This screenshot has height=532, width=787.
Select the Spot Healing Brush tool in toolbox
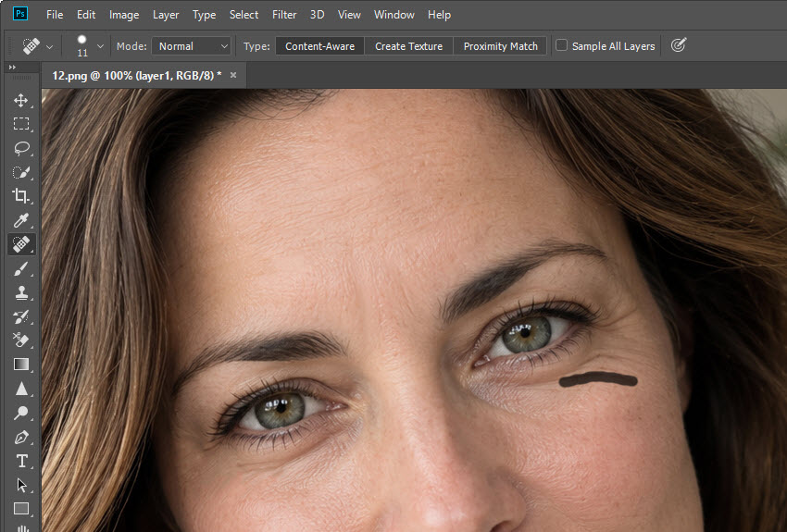[20, 244]
